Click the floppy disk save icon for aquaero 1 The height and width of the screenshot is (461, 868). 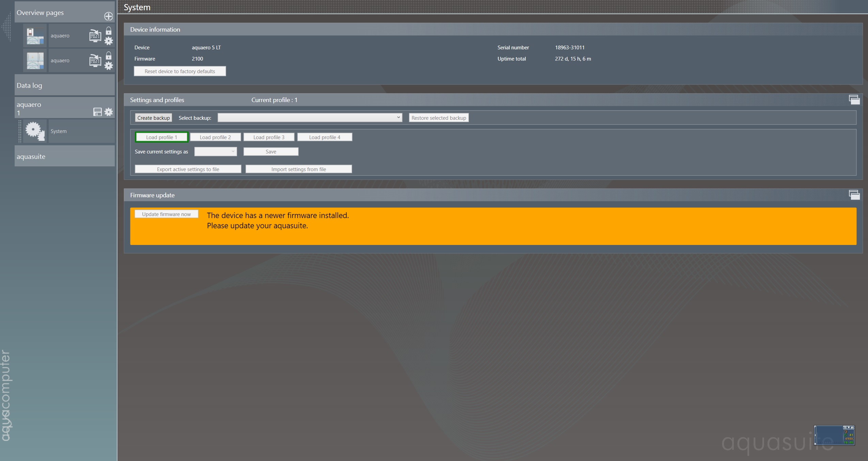tap(97, 112)
